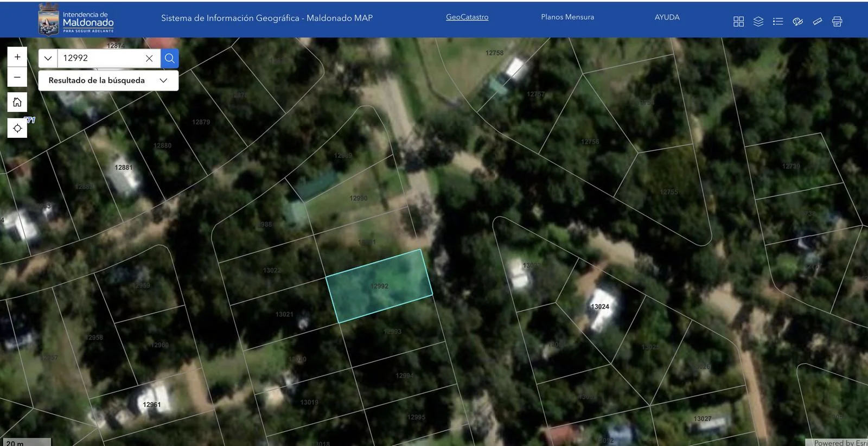Viewport: 868px width, 446px height.
Task: Zoom in with the plus button
Action: [x=17, y=57]
